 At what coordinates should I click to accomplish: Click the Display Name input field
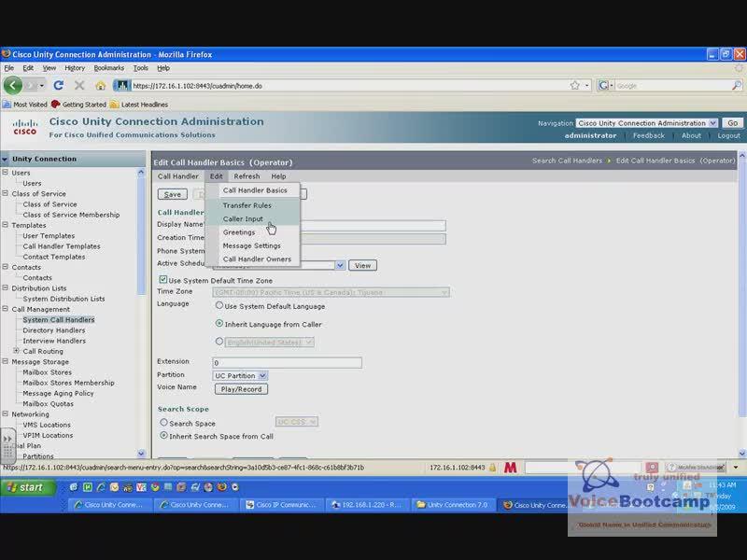pos(373,225)
